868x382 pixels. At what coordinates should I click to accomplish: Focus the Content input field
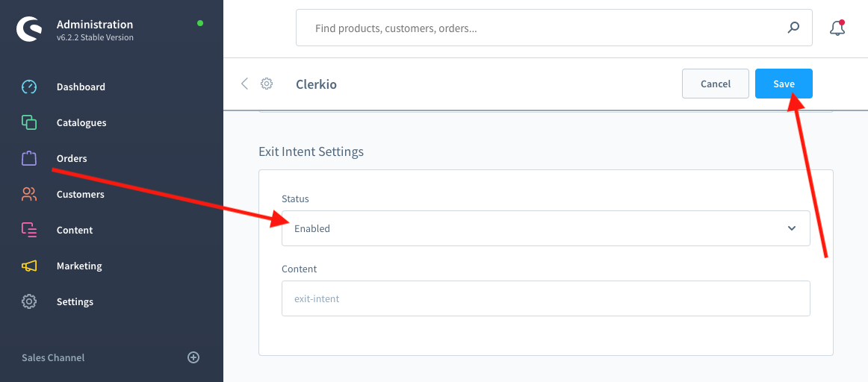pyautogui.click(x=545, y=298)
